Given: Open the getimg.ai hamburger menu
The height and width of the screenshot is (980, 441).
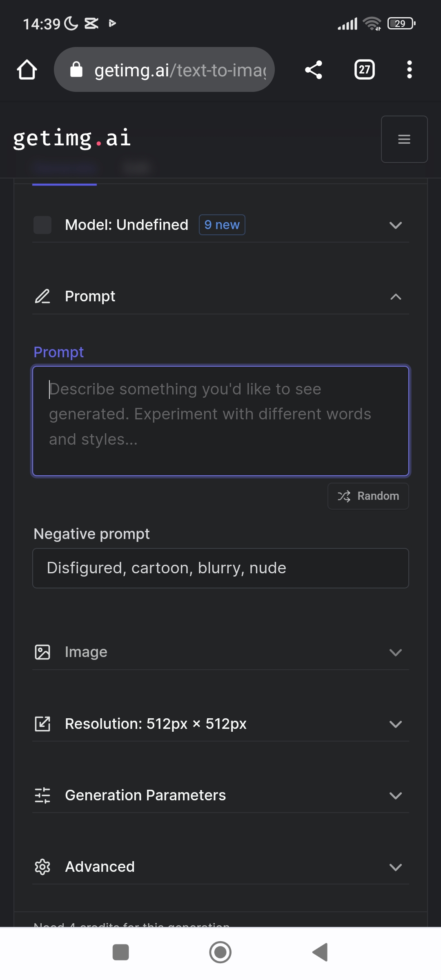Looking at the screenshot, I should coord(404,139).
